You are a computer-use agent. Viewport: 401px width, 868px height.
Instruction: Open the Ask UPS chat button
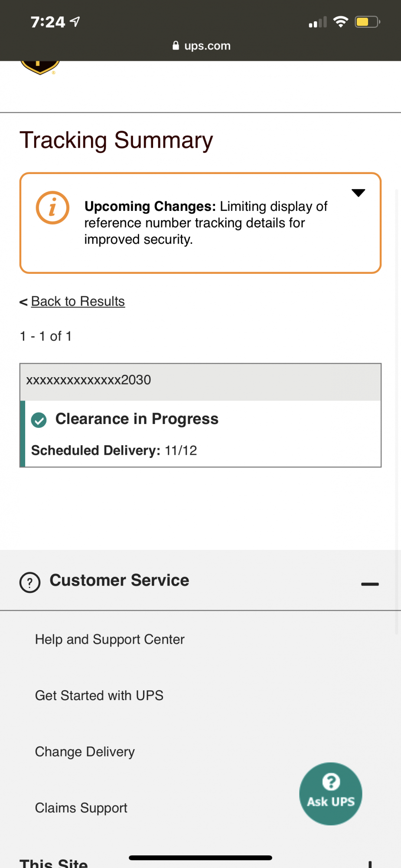click(x=330, y=793)
